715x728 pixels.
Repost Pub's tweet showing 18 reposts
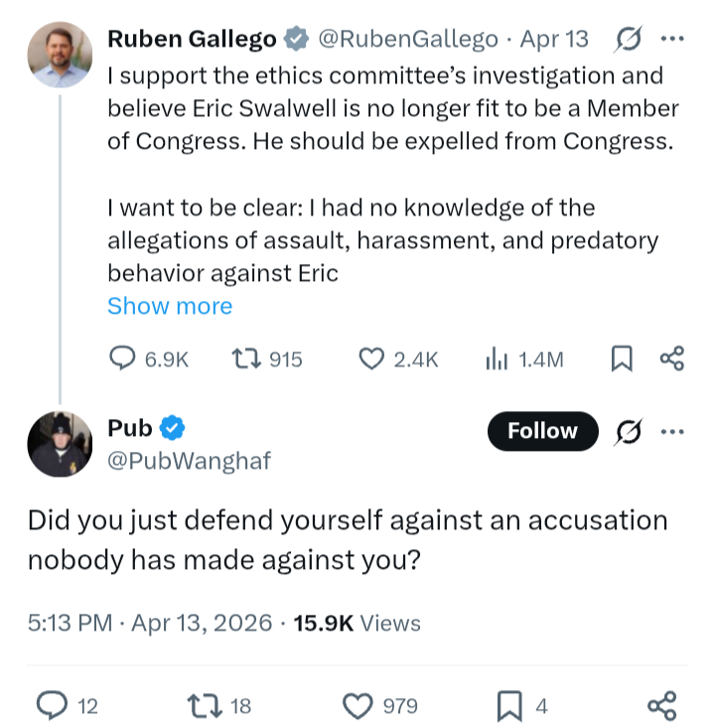(x=219, y=706)
